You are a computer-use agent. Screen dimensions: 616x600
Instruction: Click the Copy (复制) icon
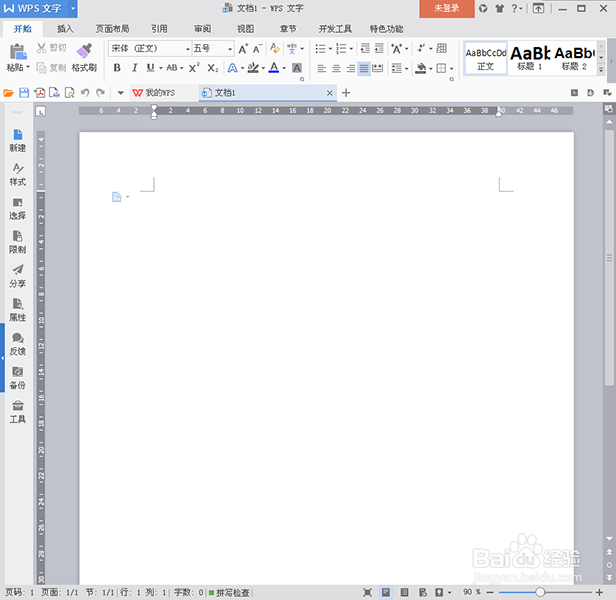coord(41,68)
